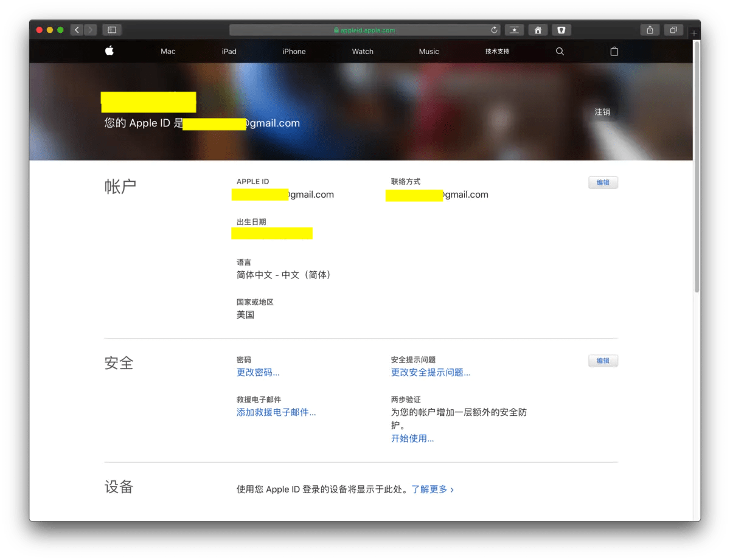Click the appleid.apple.com address bar
730x560 pixels.
pos(365,30)
